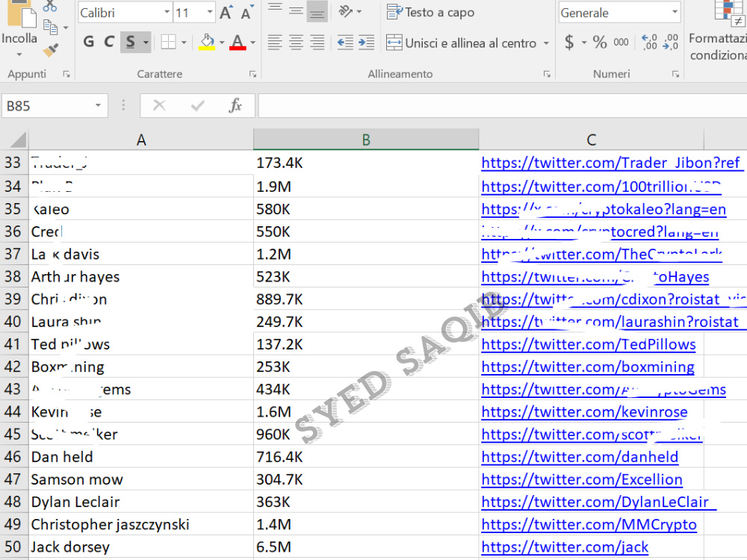Image resolution: width=747 pixels, height=560 pixels.
Task: Click into the formula bar
Action: click(503, 105)
